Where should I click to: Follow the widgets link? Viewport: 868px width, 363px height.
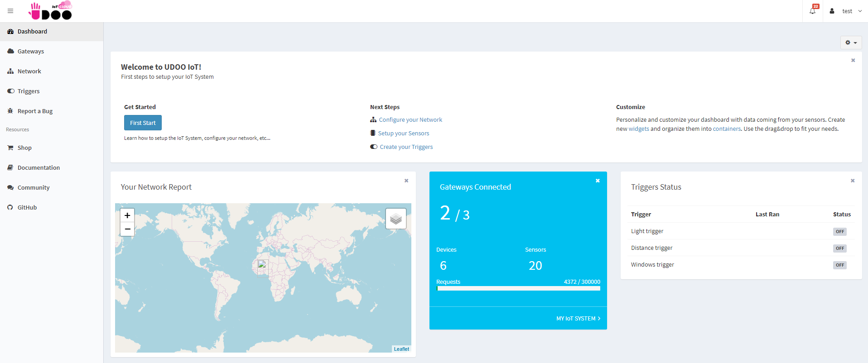(639, 129)
